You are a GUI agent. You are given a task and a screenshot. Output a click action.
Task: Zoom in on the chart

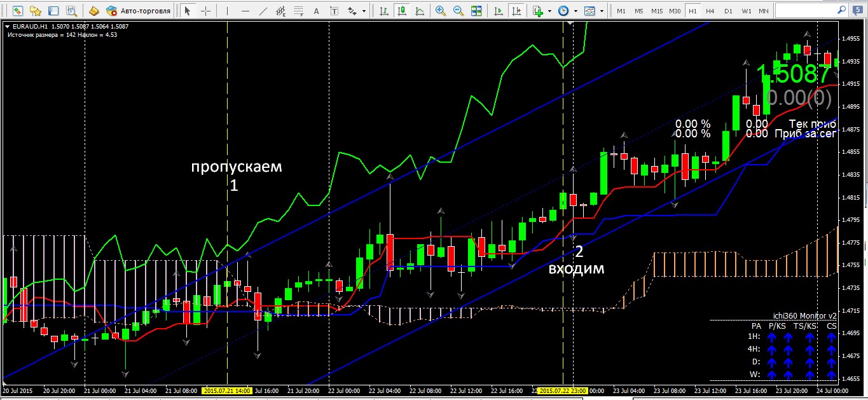pos(441,11)
